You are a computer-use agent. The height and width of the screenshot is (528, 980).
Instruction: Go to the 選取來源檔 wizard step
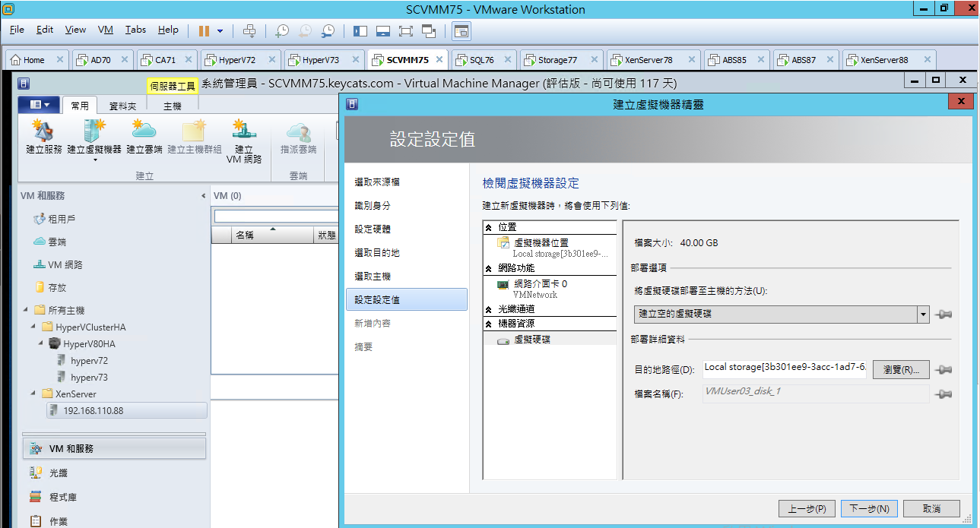pyautogui.click(x=377, y=182)
